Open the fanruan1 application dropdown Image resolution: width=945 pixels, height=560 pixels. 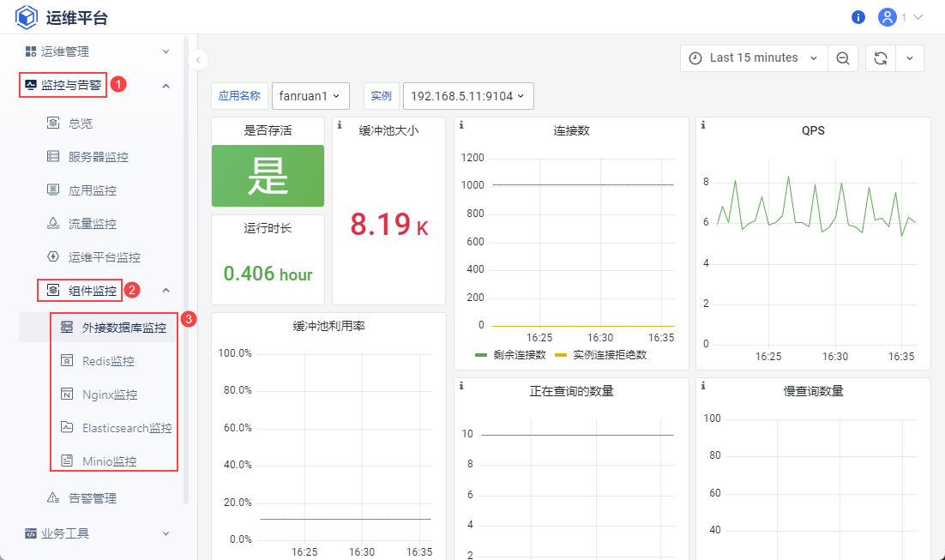(x=310, y=96)
